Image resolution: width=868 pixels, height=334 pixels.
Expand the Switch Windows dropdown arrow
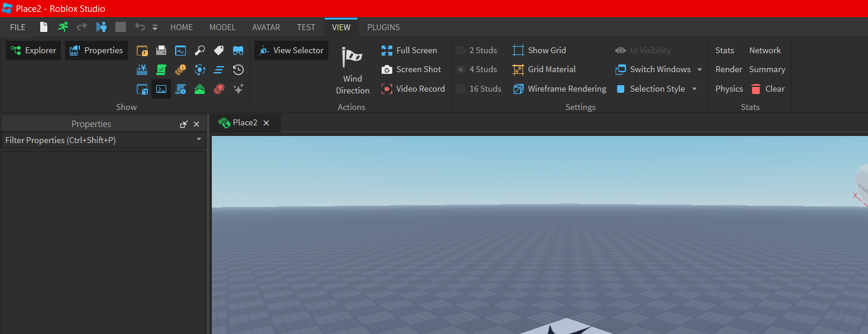(699, 70)
